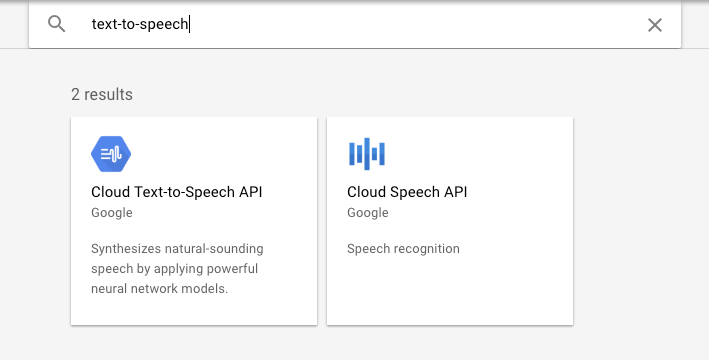Select the "2 results" count label
Image resolution: width=709 pixels, height=360 pixels.
click(102, 95)
